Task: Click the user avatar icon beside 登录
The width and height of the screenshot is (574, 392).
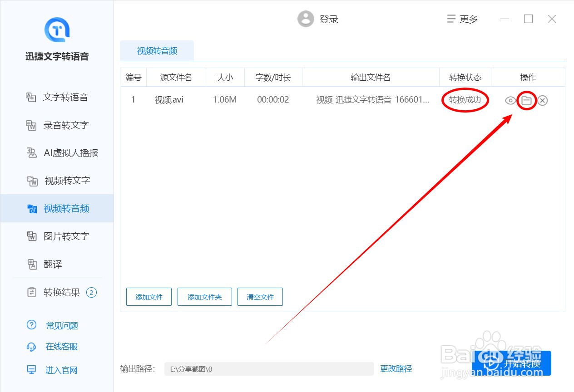Action: click(x=306, y=19)
